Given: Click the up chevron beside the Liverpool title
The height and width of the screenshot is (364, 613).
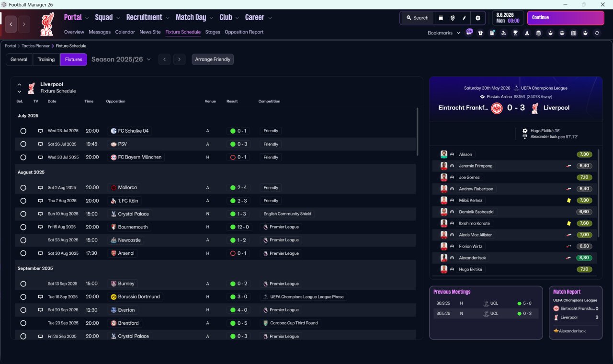Looking at the screenshot, I should coord(20,85).
